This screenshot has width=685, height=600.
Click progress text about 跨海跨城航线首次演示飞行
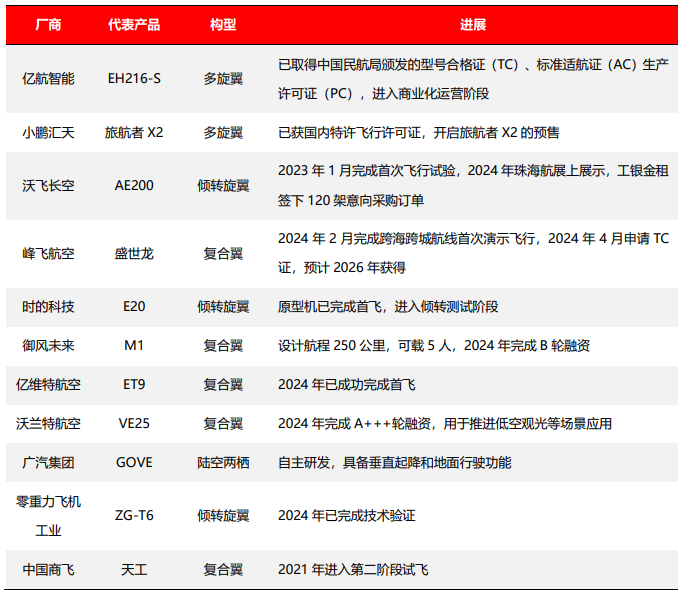(x=473, y=253)
